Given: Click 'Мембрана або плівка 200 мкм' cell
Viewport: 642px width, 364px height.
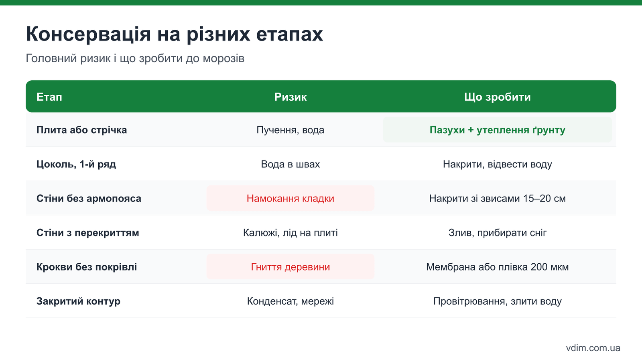Looking at the screenshot, I should (498, 267).
